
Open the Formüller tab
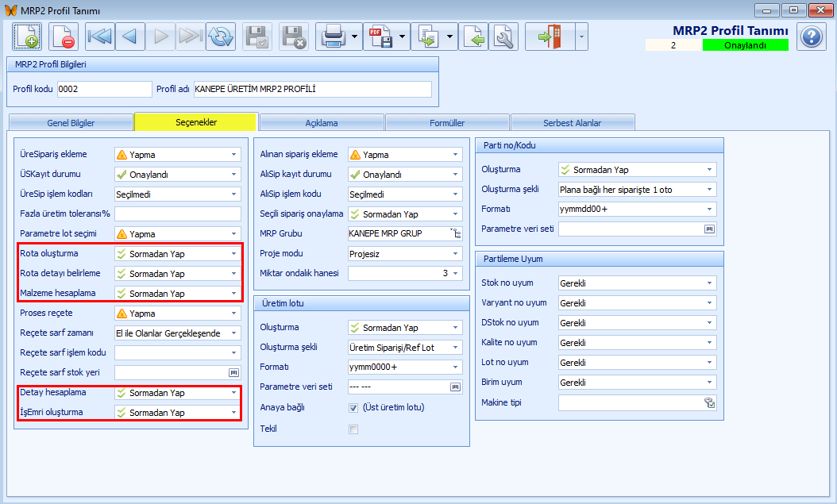click(447, 123)
